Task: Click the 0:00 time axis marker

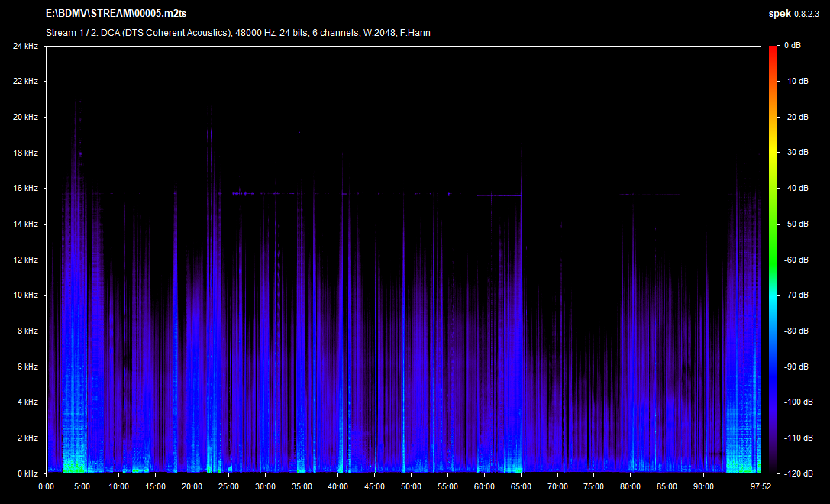Action: pyautogui.click(x=46, y=486)
